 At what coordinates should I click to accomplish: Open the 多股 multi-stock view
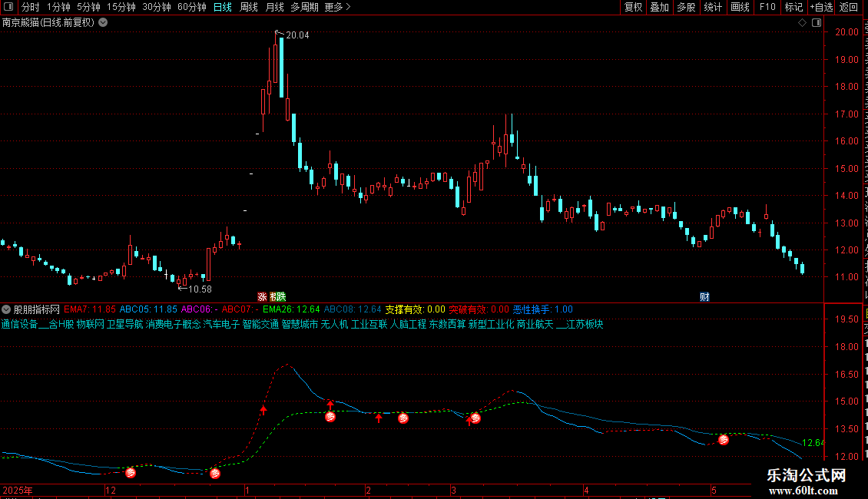pos(686,7)
